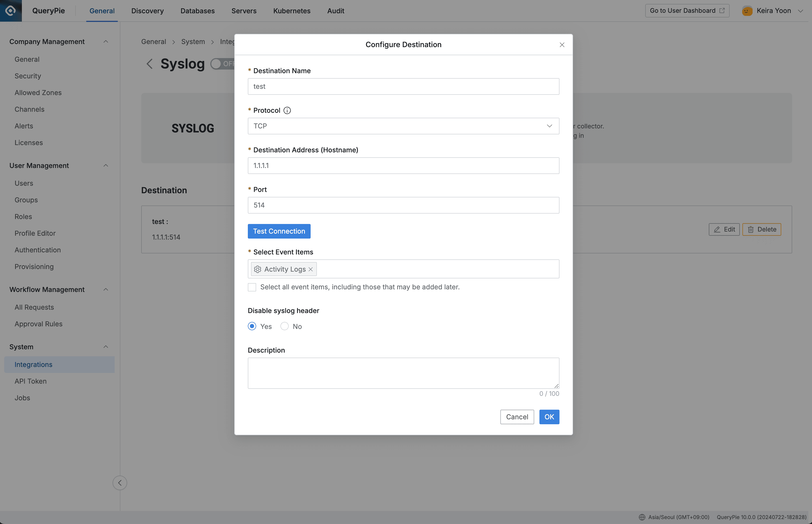Open the Audit menu
Viewport: 812px width, 524px height.
[x=336, y=11]
